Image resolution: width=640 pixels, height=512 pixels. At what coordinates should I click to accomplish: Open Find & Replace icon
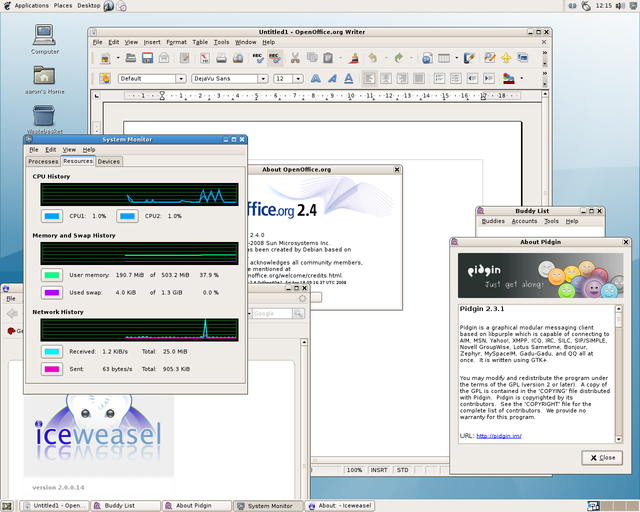pos(489,58)
